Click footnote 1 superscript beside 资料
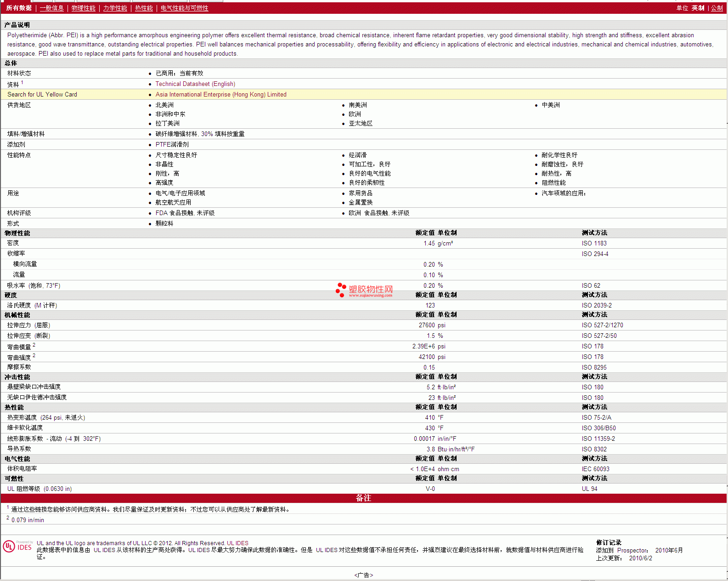Image resolution: width=728 pixels, height=581 pixels. pyautogui.click(x=22, y=83)
